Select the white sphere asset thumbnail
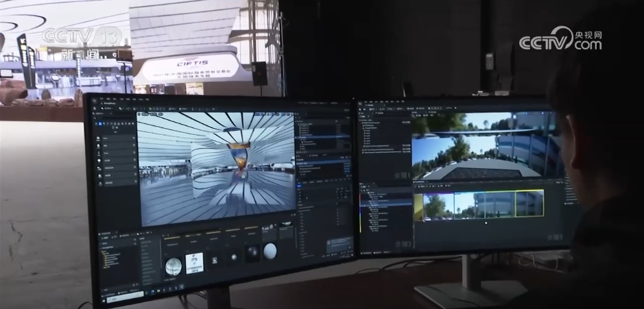The width and height of the screenshot is (644, 309). pos(270,251)
